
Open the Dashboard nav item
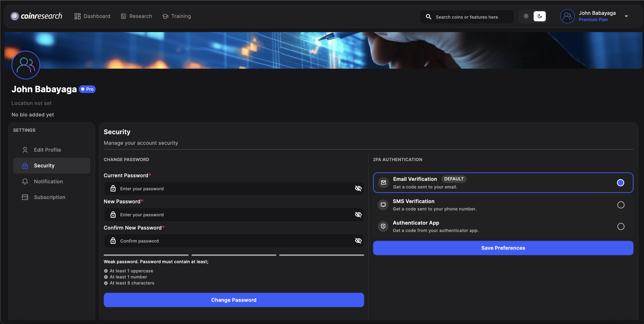92,16
